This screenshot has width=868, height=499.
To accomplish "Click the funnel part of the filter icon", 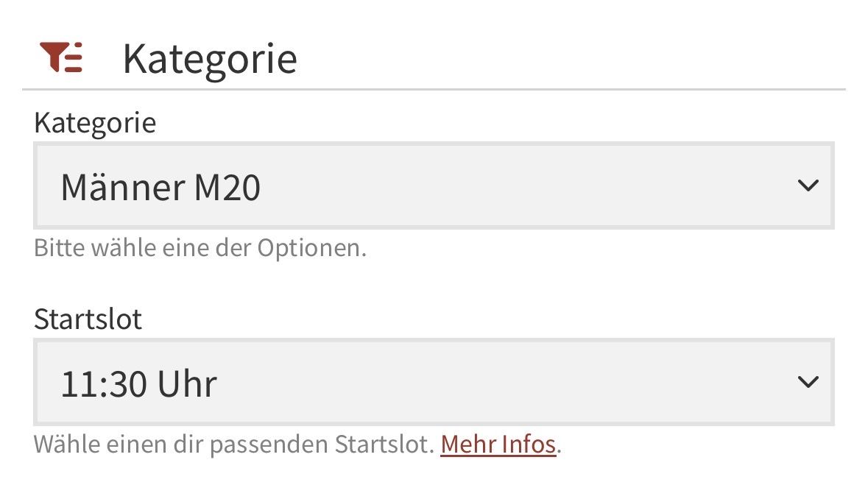I will tap(54, 55).
